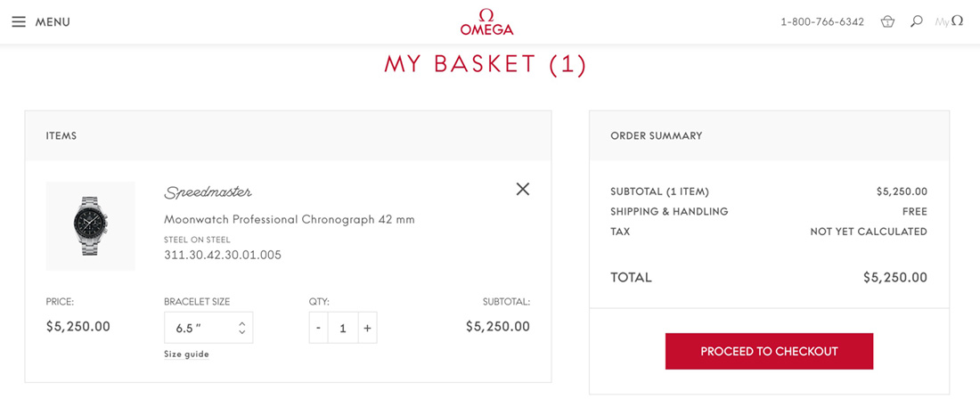
Task: Expand the Bracelet Size 6.5" dropdown
Action: (x=208, y=328)
